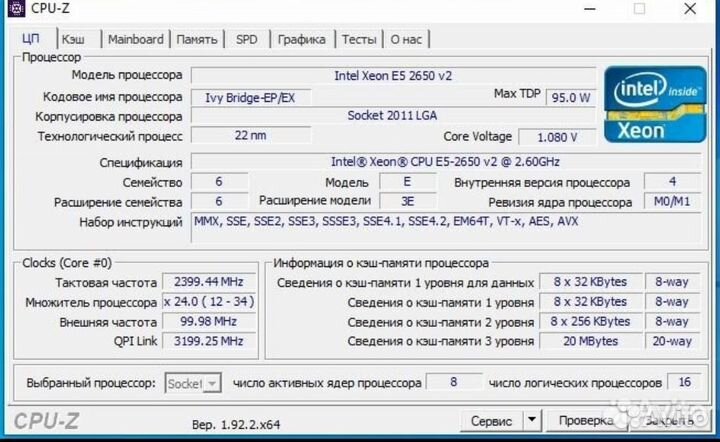
Task: Open the Mainboard tab
Action: click(135, 39)
